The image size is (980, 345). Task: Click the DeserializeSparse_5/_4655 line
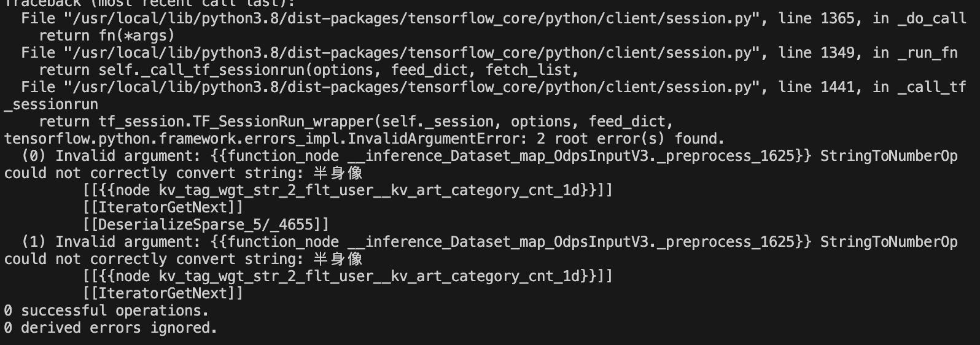coord(206,225)
